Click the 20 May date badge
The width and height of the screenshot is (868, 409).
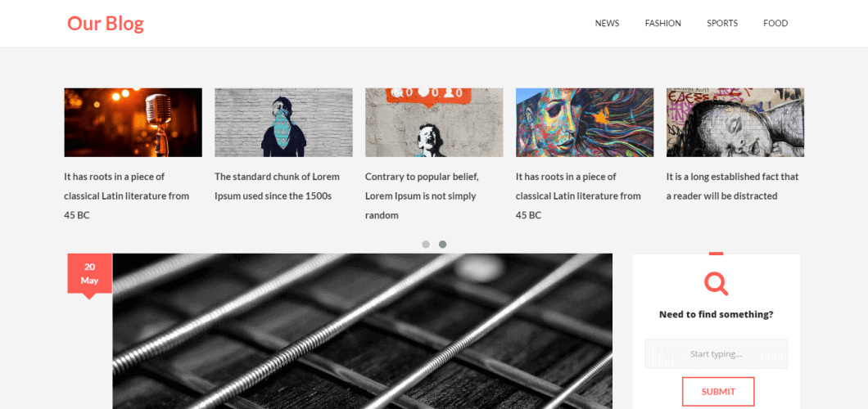pyautogui.click(x=90, y=274)
